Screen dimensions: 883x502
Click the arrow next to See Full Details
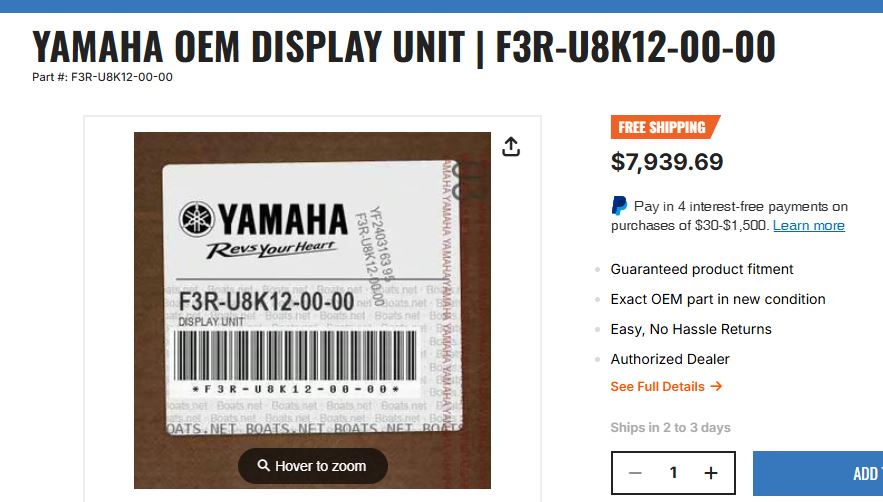click(x=716, y=387)
